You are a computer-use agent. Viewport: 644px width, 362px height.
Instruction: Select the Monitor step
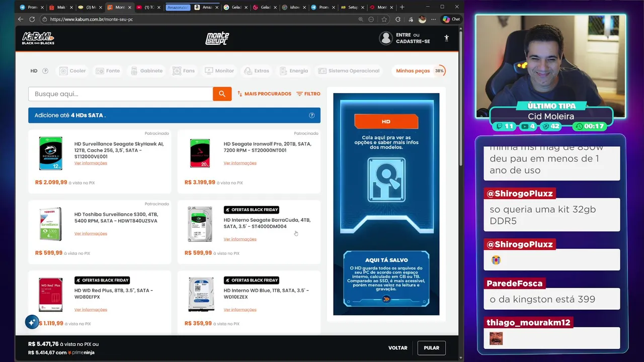(219, 71)
